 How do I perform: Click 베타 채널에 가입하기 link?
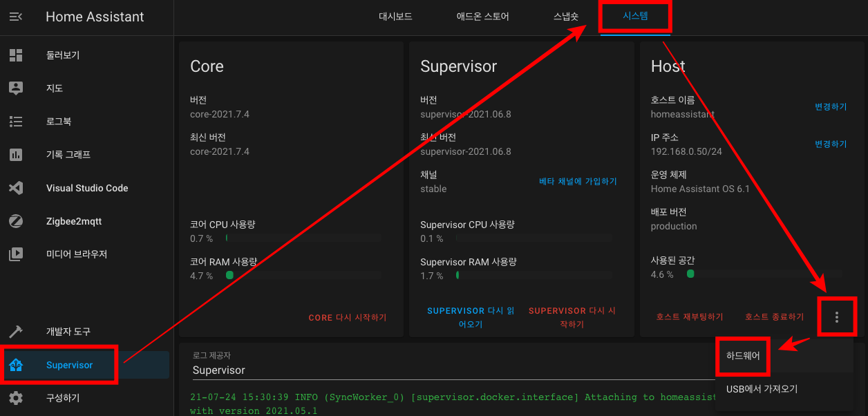pyautogui.click(x=578, y=182)
